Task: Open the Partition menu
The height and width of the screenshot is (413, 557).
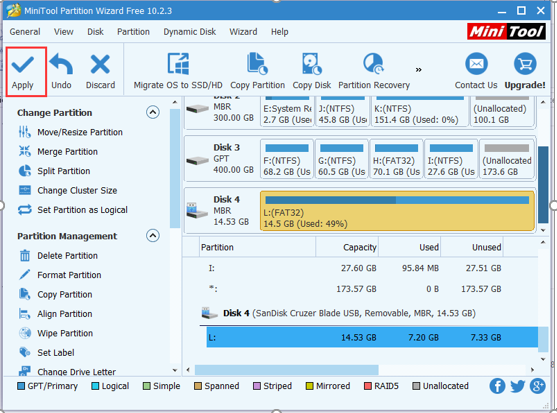Action: [134, 32]
